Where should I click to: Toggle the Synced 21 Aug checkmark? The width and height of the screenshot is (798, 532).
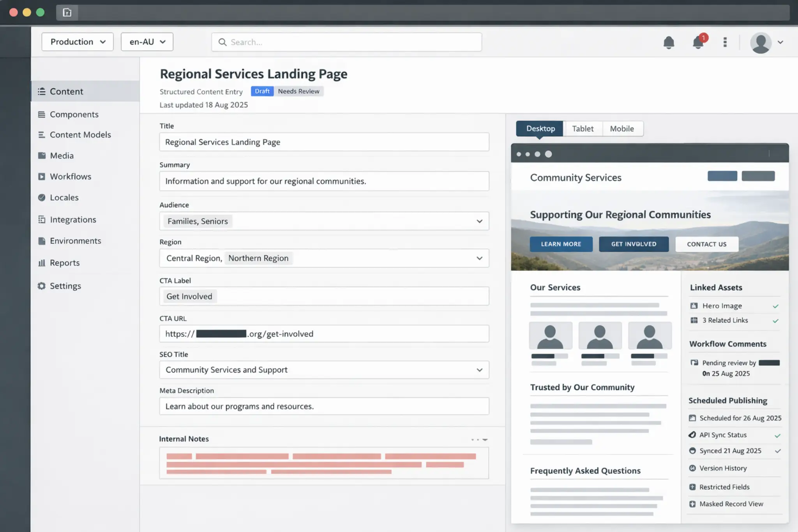point(778,451)
